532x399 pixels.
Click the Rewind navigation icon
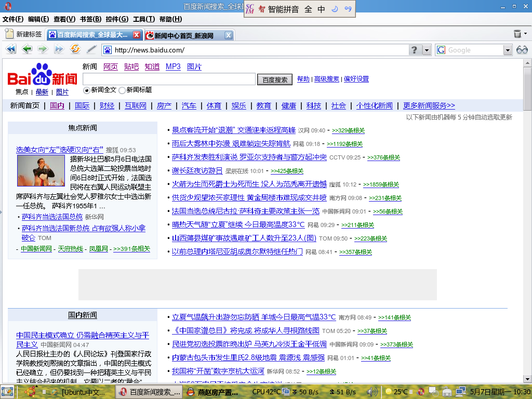11,49
